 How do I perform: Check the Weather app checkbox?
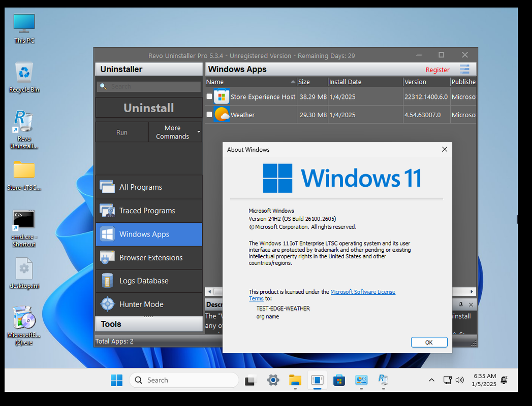click(209, 115)
